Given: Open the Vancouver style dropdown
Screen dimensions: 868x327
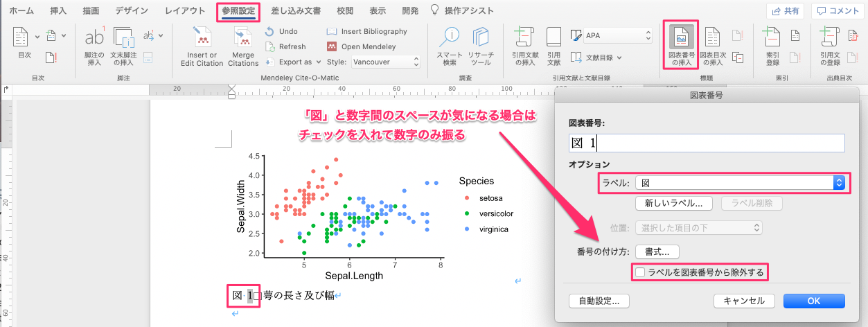Looking at the screenshot, I should [385, 62].
